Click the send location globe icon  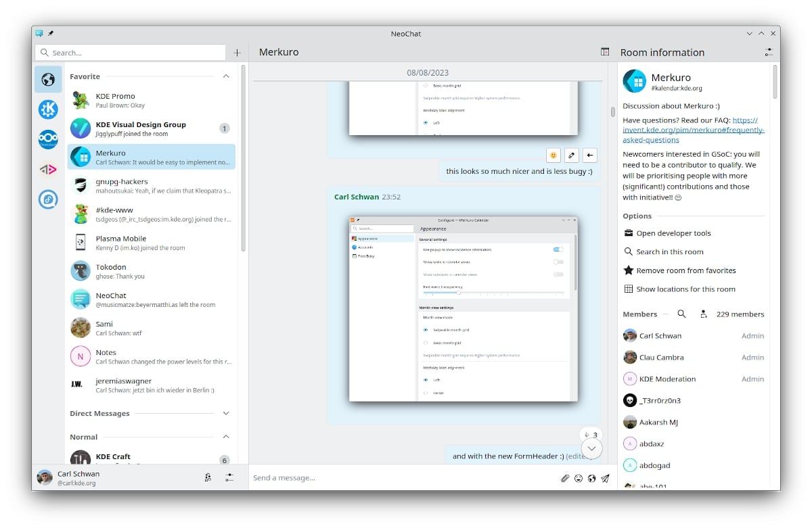tap(592, 478)
